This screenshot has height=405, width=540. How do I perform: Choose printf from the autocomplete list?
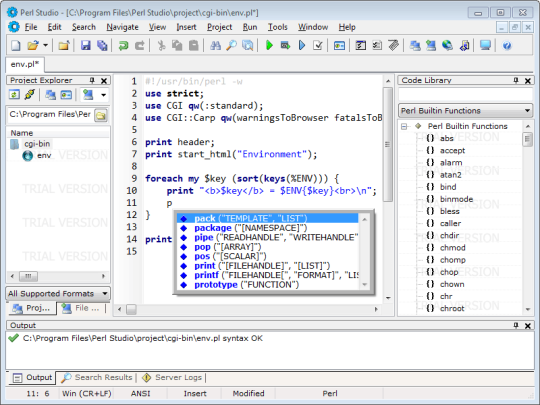click(x=267, y=275)
